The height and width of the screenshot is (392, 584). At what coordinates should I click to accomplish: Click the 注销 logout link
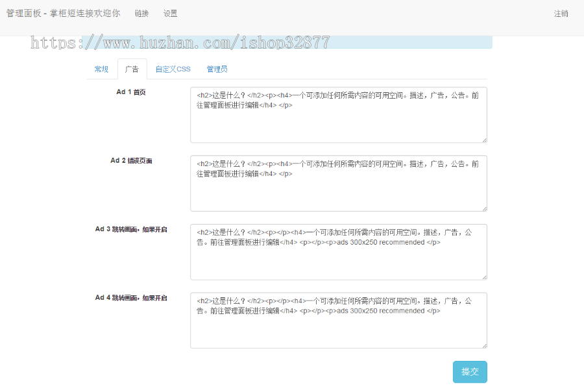[x=561, y=14]
